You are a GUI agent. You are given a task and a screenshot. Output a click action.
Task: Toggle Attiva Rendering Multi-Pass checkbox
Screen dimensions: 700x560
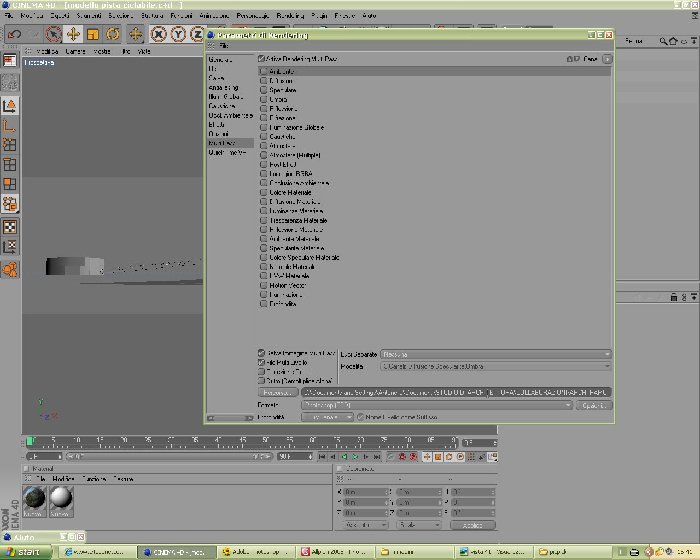262,59
